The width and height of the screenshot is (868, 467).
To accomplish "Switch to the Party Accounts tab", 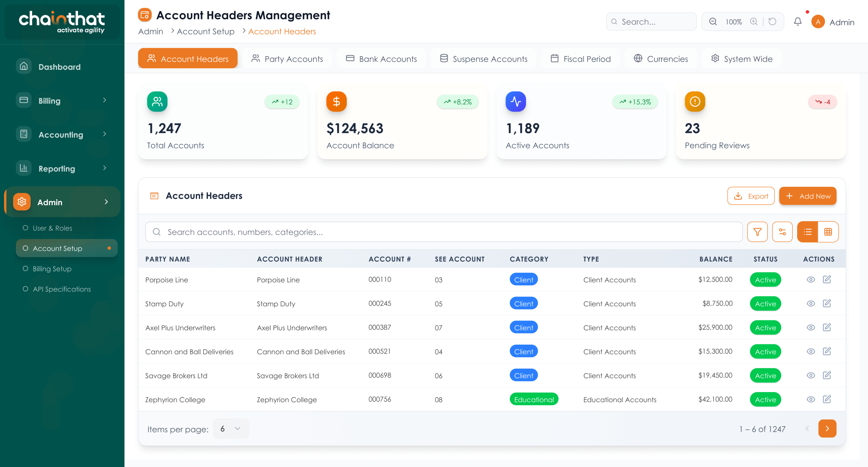I will click(x=287, y=59).
